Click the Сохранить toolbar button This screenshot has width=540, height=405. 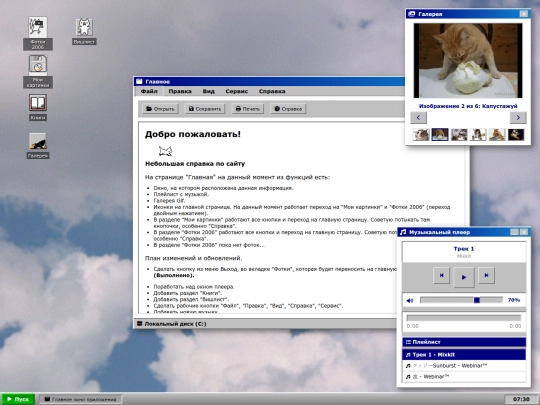pyautogui.click(x=205, y=109)
